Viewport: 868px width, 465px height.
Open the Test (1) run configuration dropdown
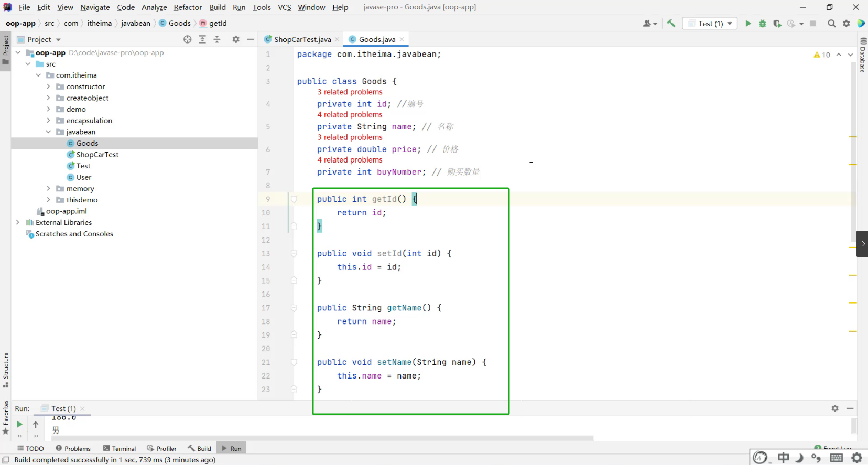711,24
